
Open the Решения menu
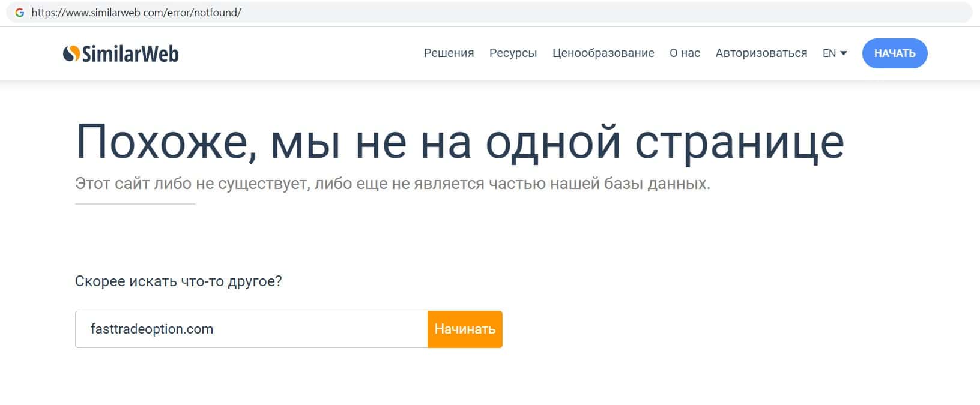click(449, 53)
